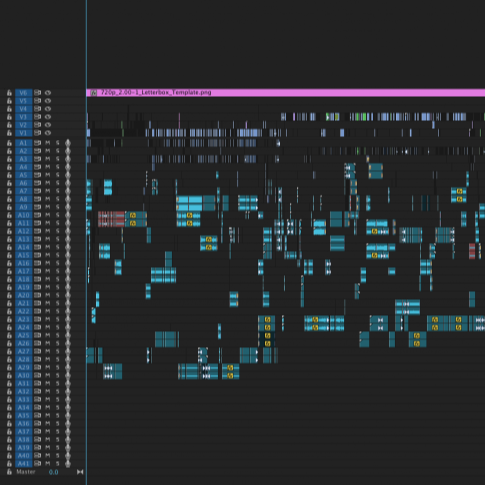Hide video track V3 with eye icon
The height and width of the screenshot is (485, 485).
pos(48,117)
